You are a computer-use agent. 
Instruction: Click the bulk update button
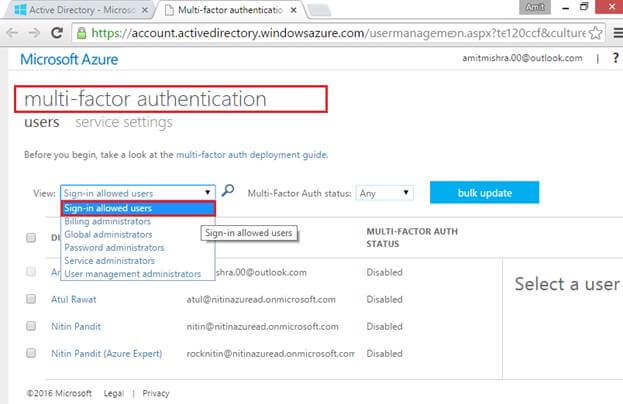(484, 193)
